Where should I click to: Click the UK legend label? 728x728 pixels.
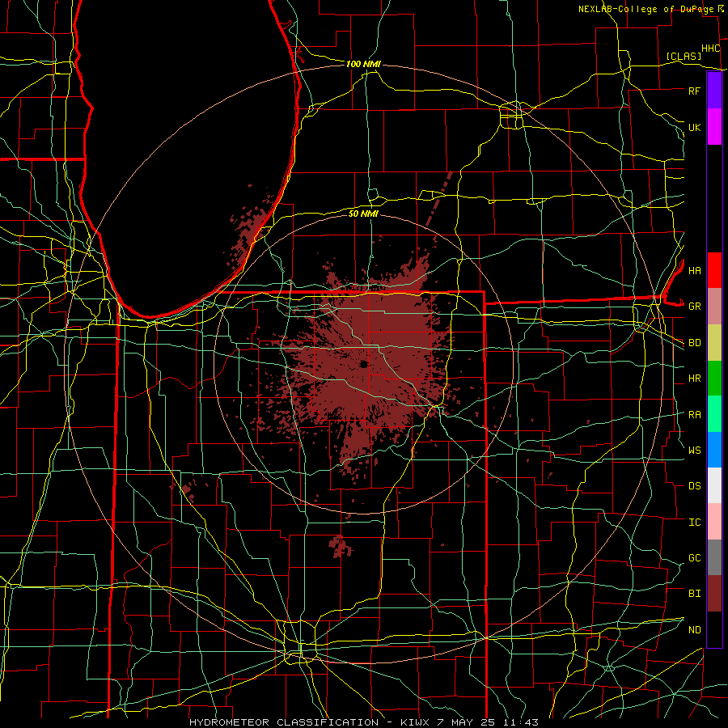click(x=694, y=127)
